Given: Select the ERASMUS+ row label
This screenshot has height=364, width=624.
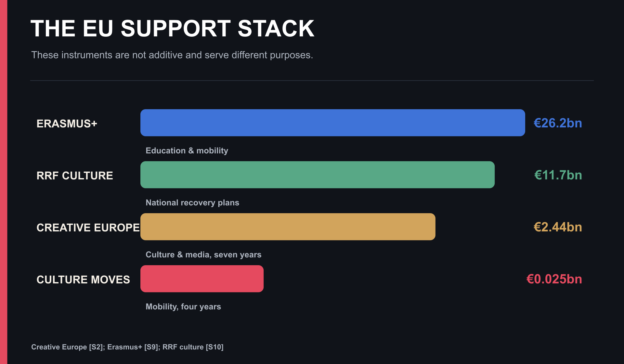Looking at the screenshot, I should pos(67,123).
